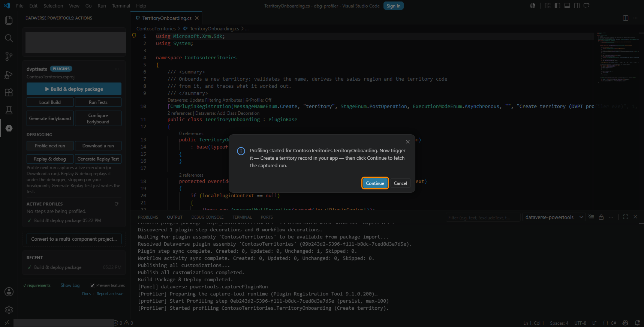Maximize the bottom panel size
644x327 pixels.
[626, 217]
